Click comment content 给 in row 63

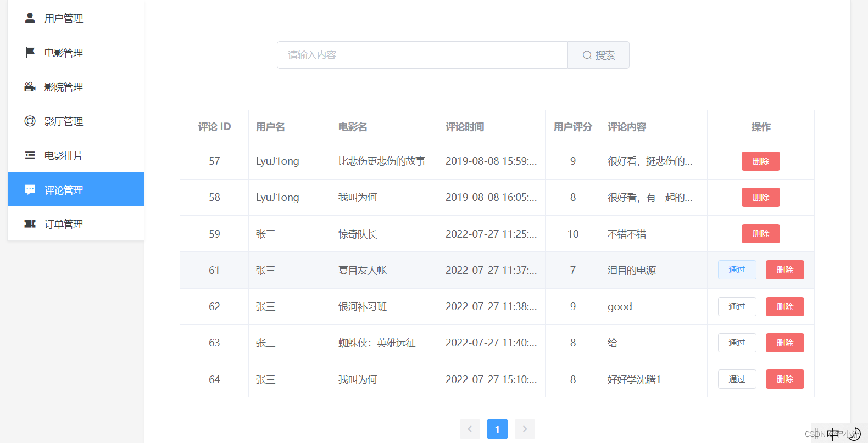[x=613, y=343]
